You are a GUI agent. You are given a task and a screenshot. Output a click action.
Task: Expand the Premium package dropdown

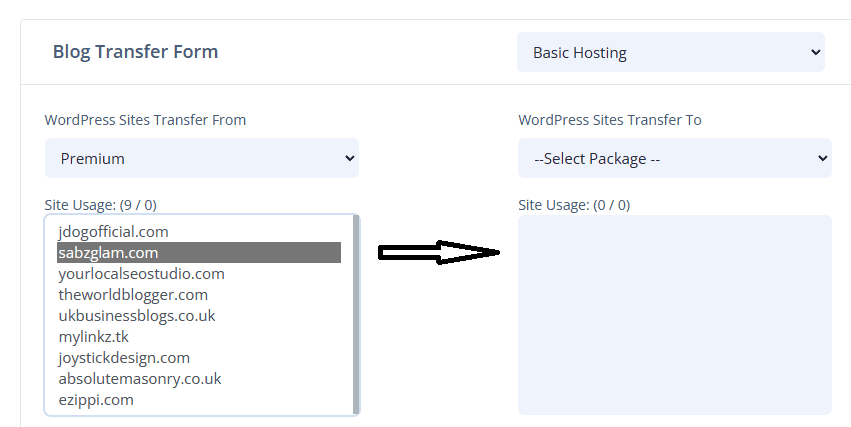[202, 158]
